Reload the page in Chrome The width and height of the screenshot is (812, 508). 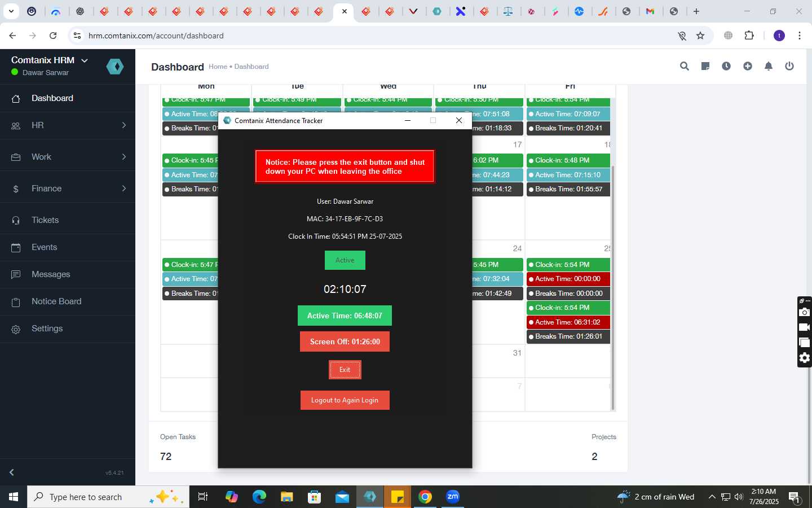point(53,36)
